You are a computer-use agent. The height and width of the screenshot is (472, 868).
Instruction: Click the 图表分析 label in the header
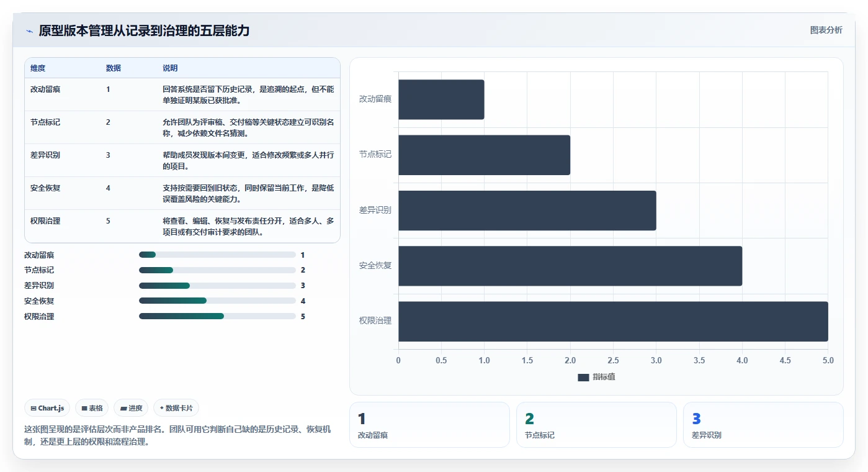[826, 30]
